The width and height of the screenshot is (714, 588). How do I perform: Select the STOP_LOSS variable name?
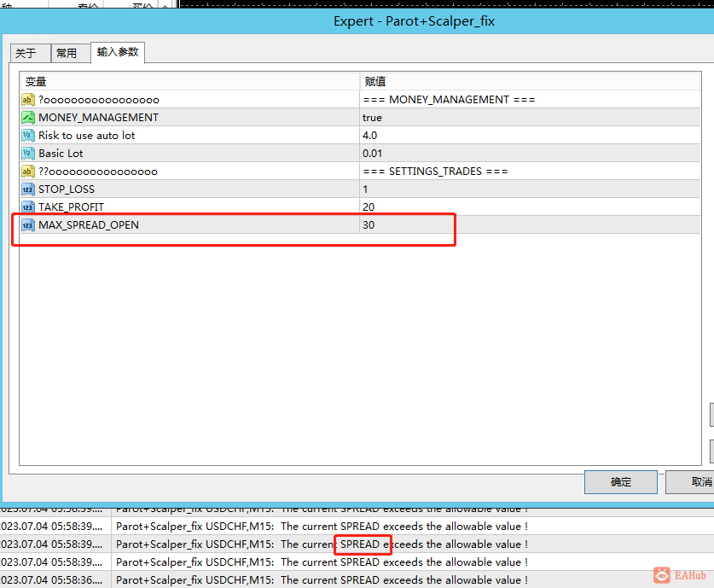pos(67,189)
